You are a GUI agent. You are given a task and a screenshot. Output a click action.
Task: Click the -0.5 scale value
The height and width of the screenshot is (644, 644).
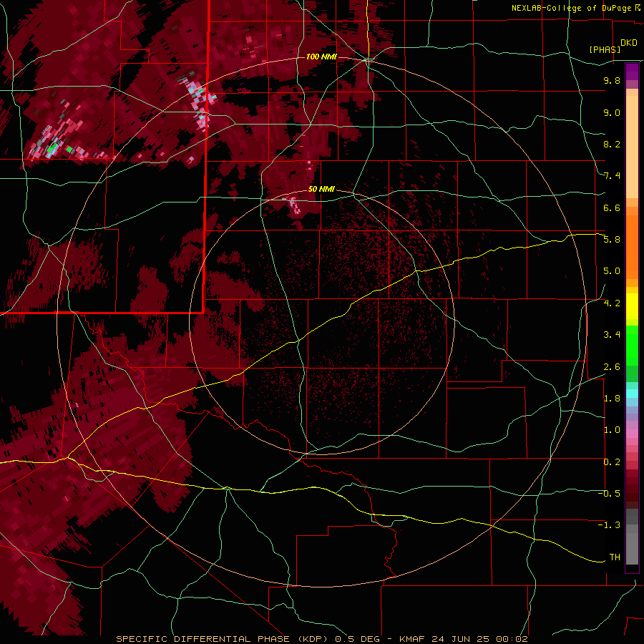tap(609, 494)
